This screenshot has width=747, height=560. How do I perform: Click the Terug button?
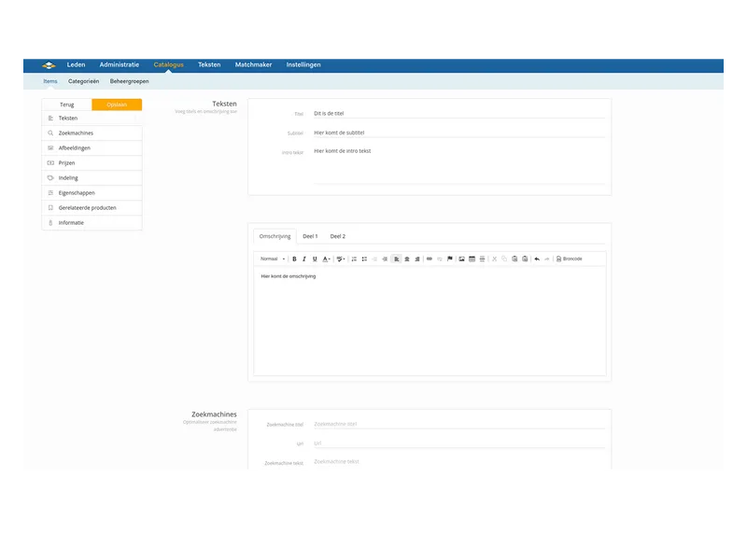coord(66,105)
